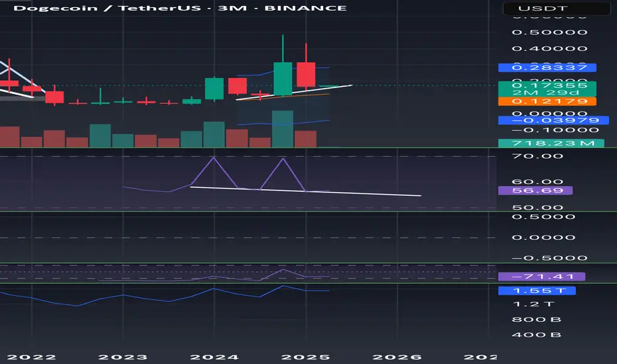The image size is (617, 364).
Task: Click the 2023 label on the time axis
Action: (x=122, y=357)
